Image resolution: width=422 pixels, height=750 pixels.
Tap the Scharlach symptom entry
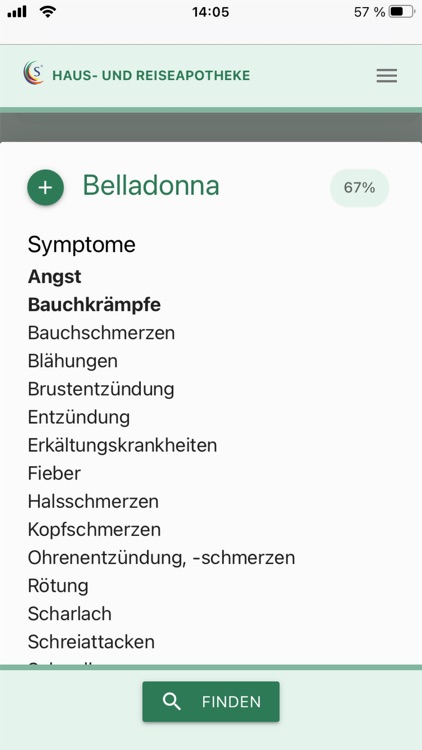pos(70,614)
